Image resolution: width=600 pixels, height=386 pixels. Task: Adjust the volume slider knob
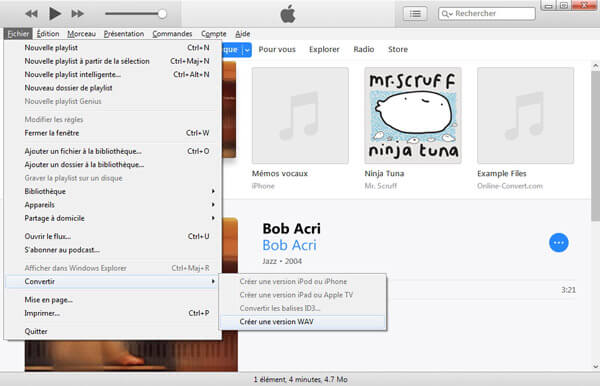(162, 14)
